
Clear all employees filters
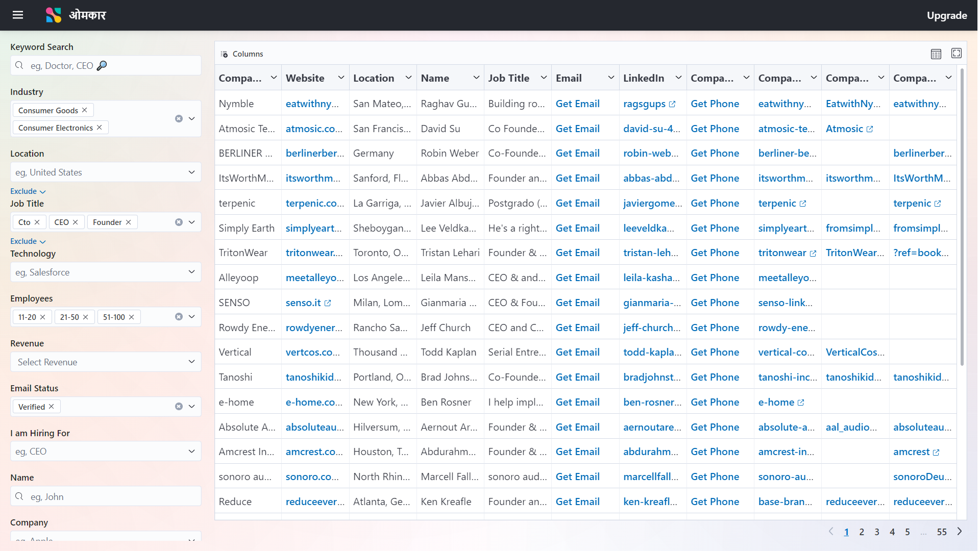[179, 316]
